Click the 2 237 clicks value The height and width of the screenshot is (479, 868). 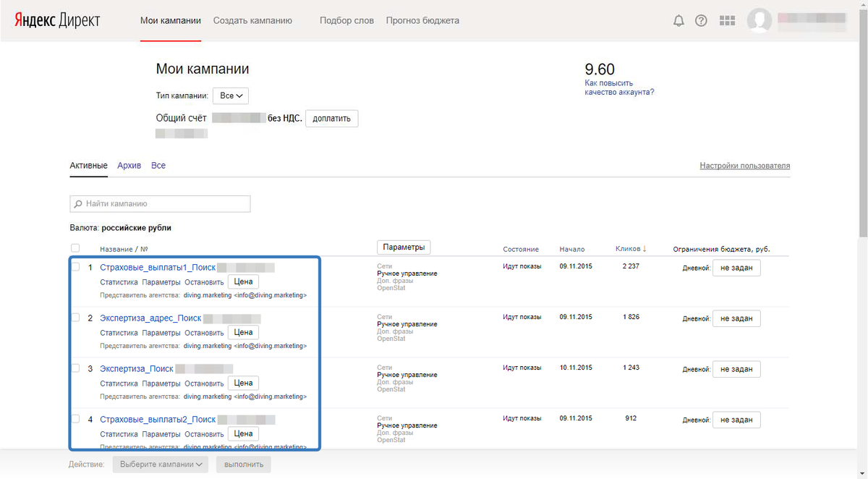point(631,266)
